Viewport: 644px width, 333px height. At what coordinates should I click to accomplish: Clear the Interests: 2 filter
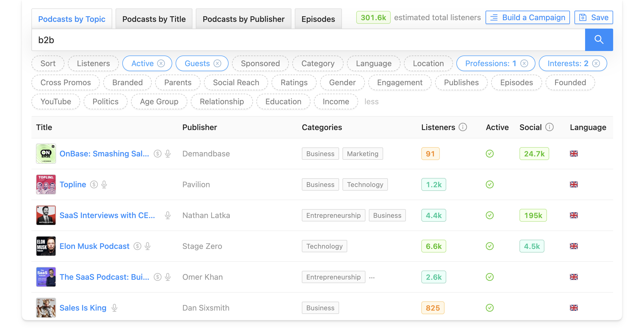point(596,63)
